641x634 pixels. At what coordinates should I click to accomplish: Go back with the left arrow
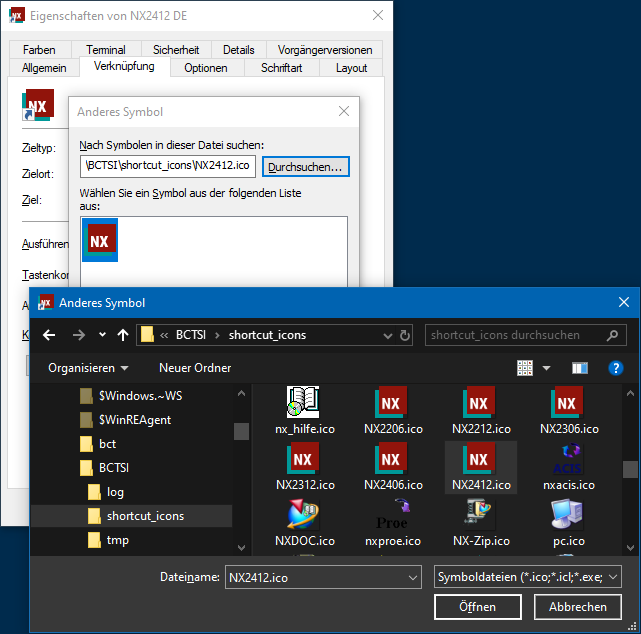coord(49,335)
